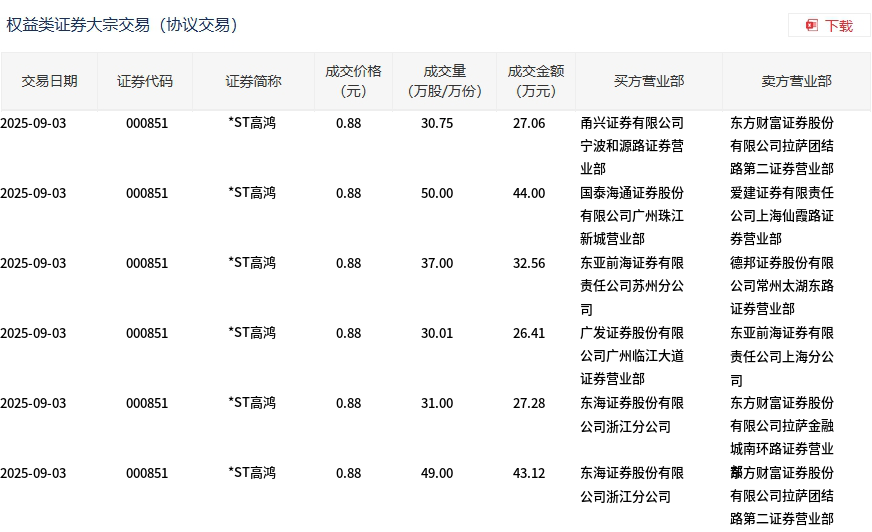
Task: Click code 000851 in the 32.56 amount row
Action: click(x=147, y=263)
